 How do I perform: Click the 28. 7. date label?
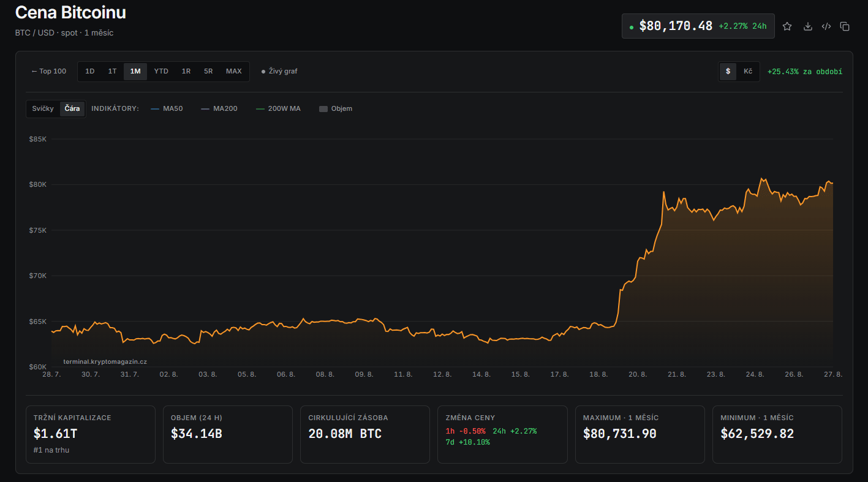[x=51, y=374]
